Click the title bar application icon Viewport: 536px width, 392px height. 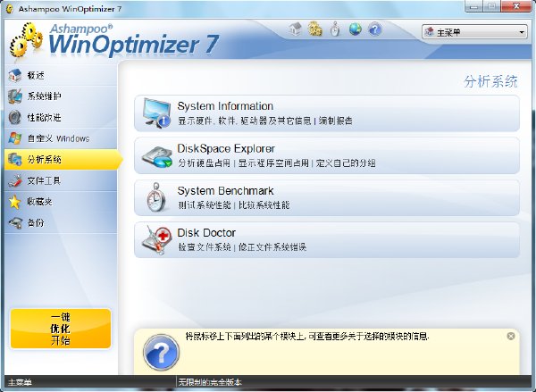click(x=9, y=9)
